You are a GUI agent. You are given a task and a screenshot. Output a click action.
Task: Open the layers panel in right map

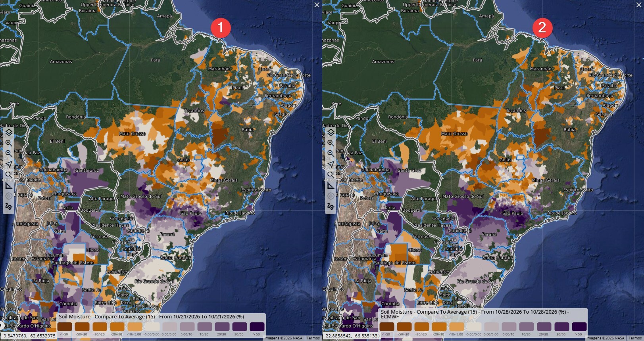click(x=331, y=132)
